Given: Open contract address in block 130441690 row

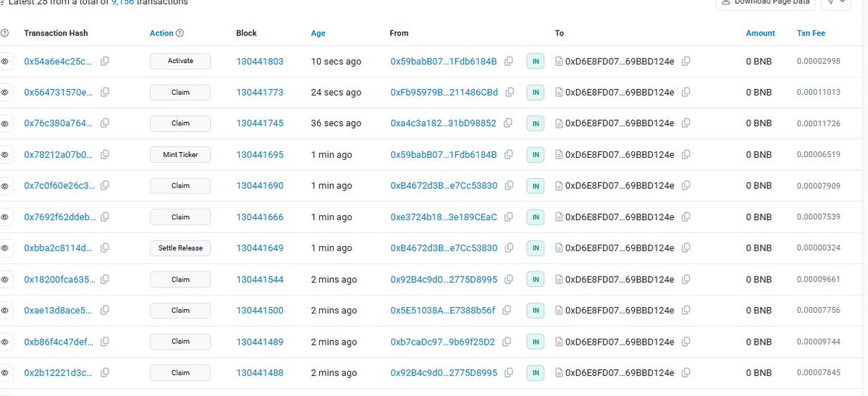Looking at the screenshot, I should (x=620, y=185).
